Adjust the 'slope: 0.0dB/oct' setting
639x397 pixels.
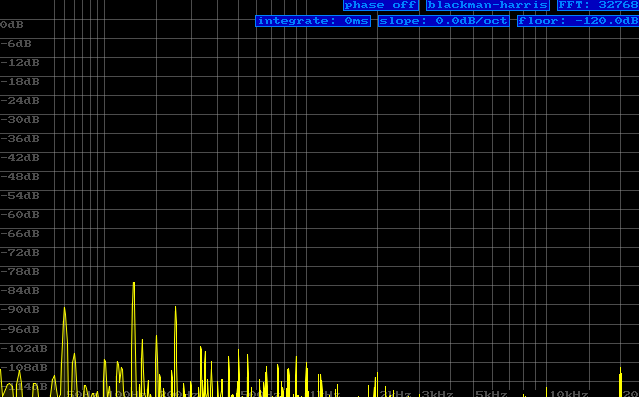444,21
